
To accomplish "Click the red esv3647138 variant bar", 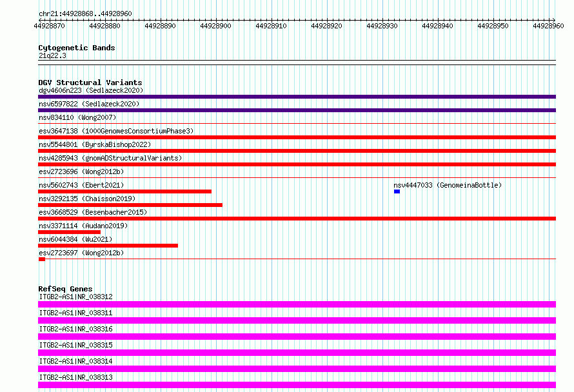I will click(297, 137).
